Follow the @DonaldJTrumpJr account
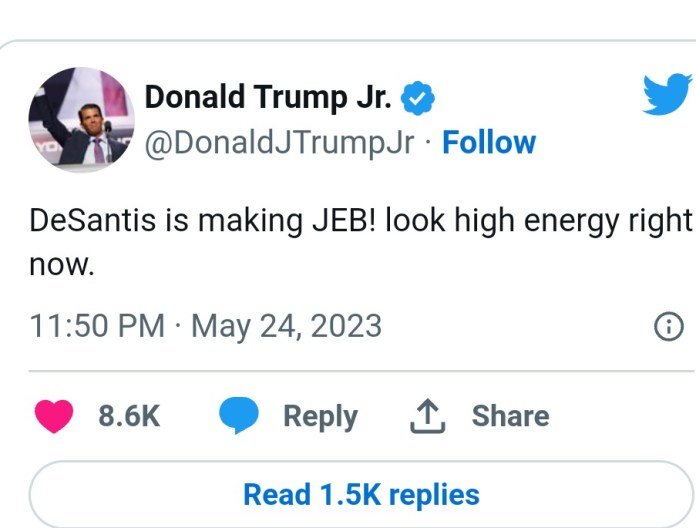 pos(489,143)
